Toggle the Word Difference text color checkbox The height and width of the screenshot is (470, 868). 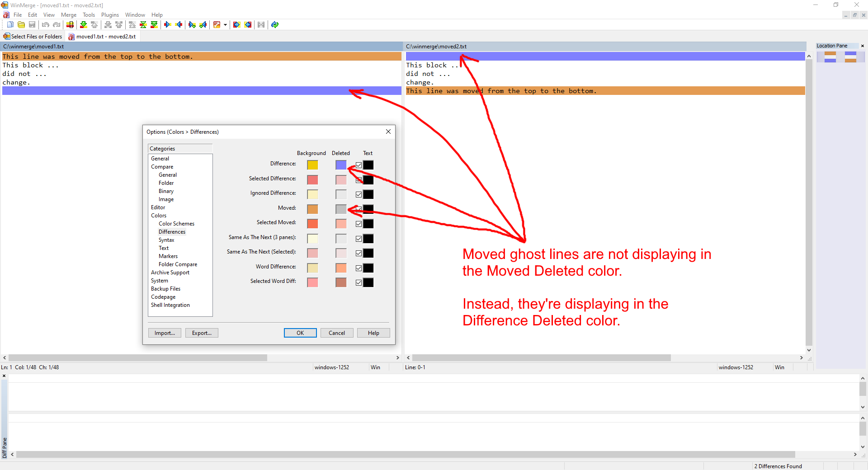coord(358,268)
